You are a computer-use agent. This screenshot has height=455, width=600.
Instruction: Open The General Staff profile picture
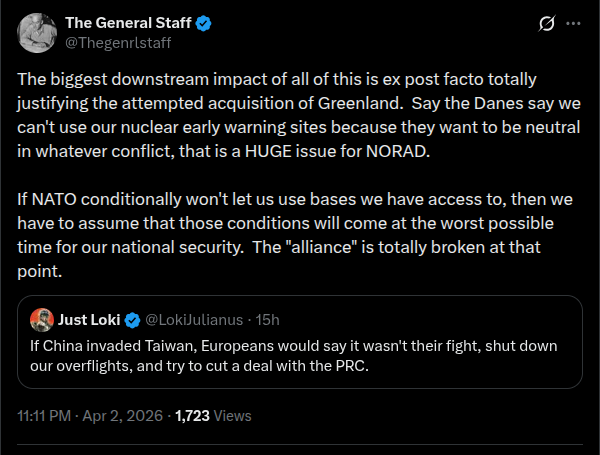(37, 33)
